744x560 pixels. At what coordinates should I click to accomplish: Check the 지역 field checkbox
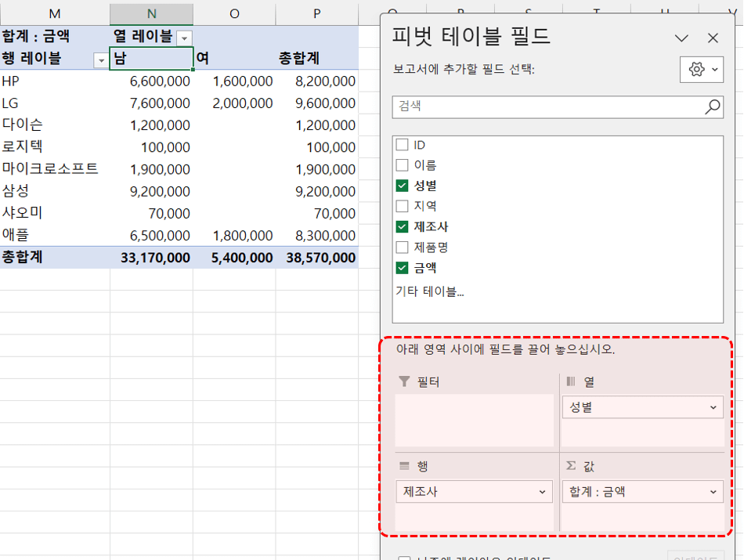pyautogui.click(x=402, y=206)
